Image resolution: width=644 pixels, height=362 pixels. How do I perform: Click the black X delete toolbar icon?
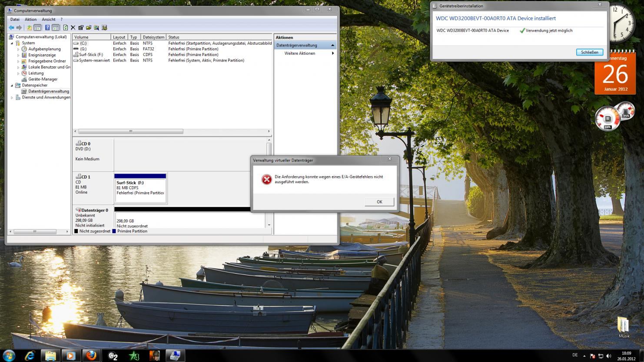tap(73, 28)
